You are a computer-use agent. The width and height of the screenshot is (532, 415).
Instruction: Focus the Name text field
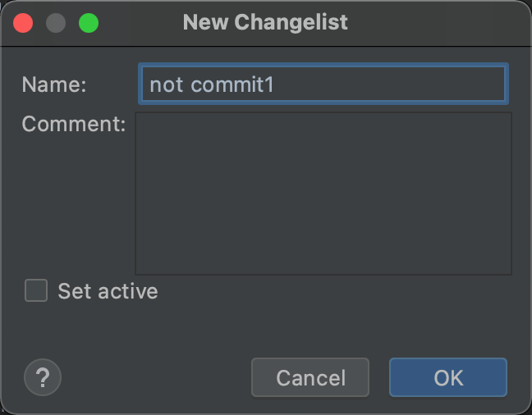point(323,84)
